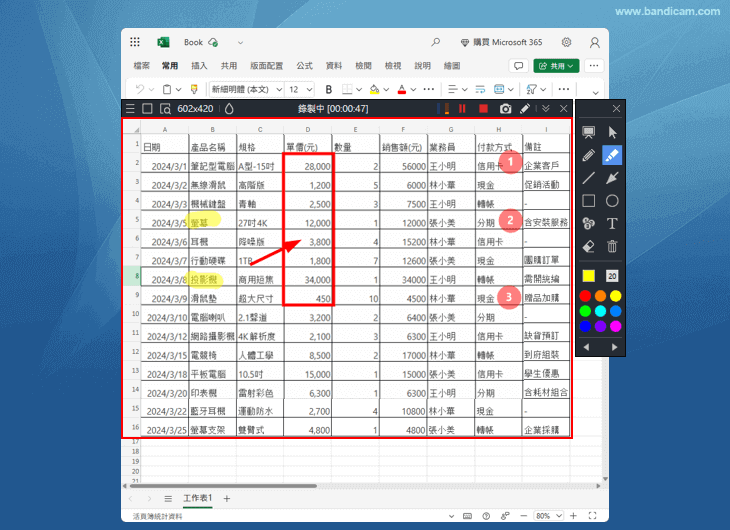Click the green 共用 share button
Viewport: 730px width, 530px height.
pos(556,66)
